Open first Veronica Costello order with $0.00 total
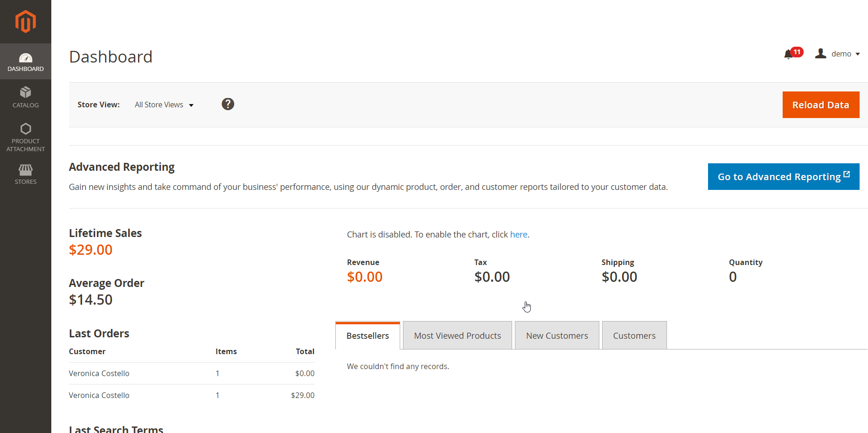 point(99,373)
